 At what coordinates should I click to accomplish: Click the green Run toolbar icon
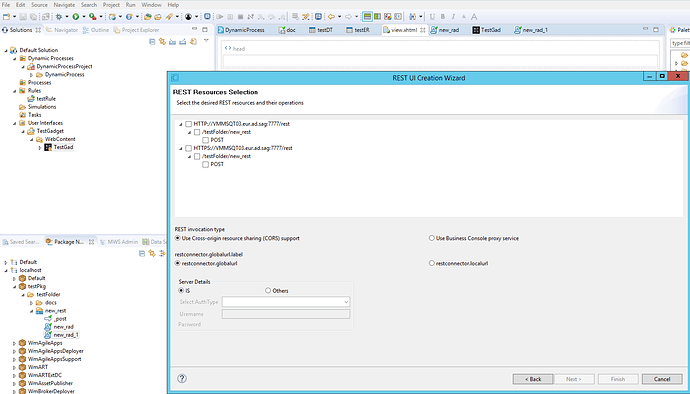click(76, 17)
